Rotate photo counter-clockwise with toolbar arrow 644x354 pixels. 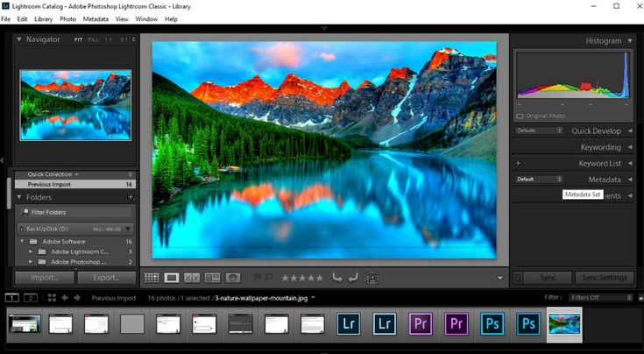(337, 278)
